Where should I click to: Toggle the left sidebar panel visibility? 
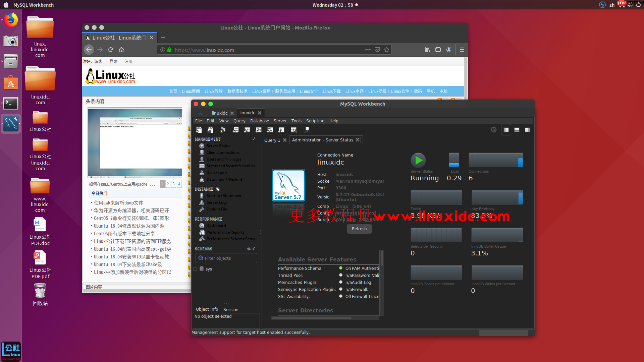[506, 130]
